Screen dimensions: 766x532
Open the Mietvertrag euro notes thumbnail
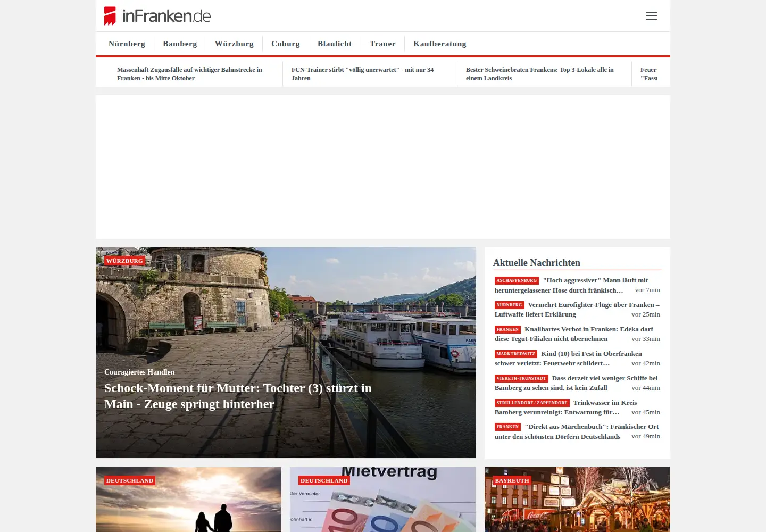coord(383,500)
